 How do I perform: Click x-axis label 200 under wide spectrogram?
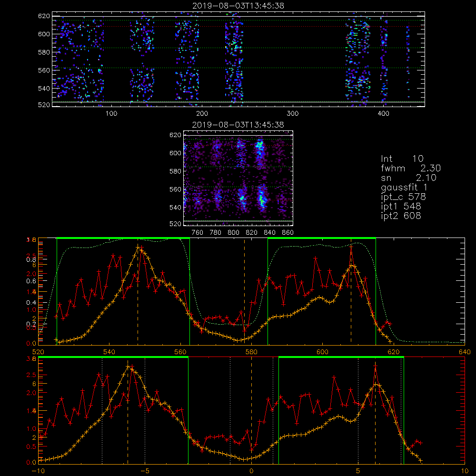point(202,114)
